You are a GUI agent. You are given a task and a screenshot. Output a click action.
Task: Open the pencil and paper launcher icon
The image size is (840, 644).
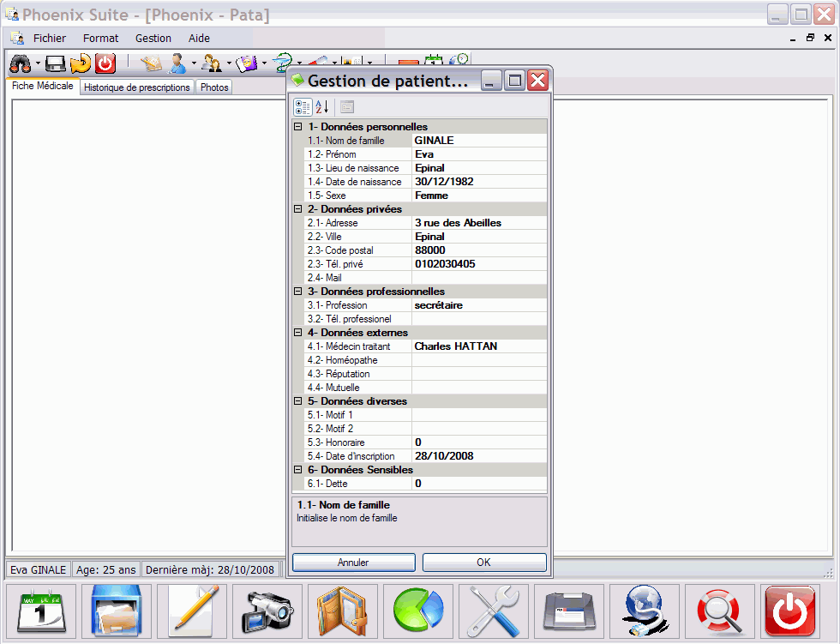(x=192, y=611)
